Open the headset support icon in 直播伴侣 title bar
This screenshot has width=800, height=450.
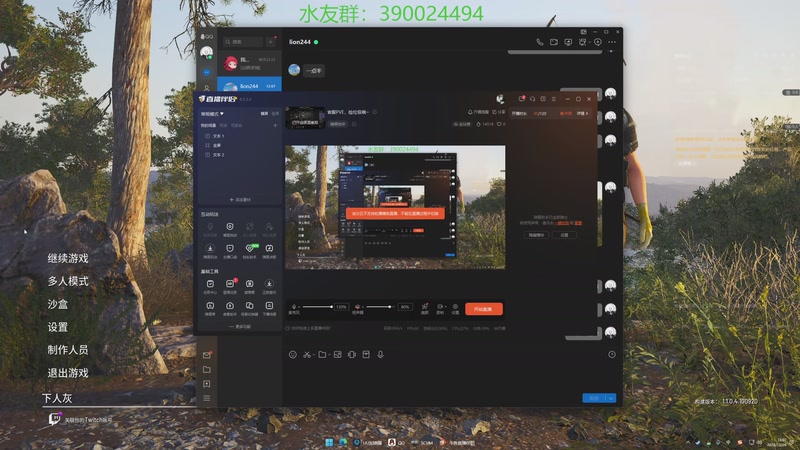coord(532,99)
